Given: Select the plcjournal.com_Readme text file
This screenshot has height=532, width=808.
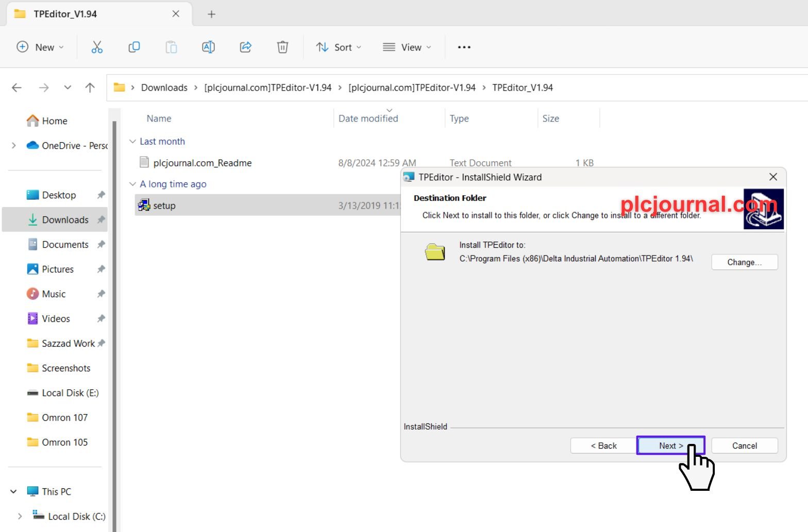Looking at the screenshot, I should point(202,163).
